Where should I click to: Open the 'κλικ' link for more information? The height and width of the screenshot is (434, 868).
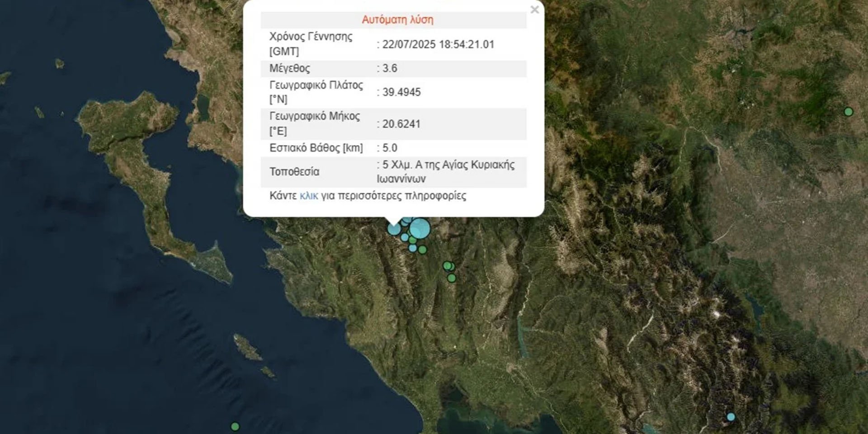click(309, 196)
